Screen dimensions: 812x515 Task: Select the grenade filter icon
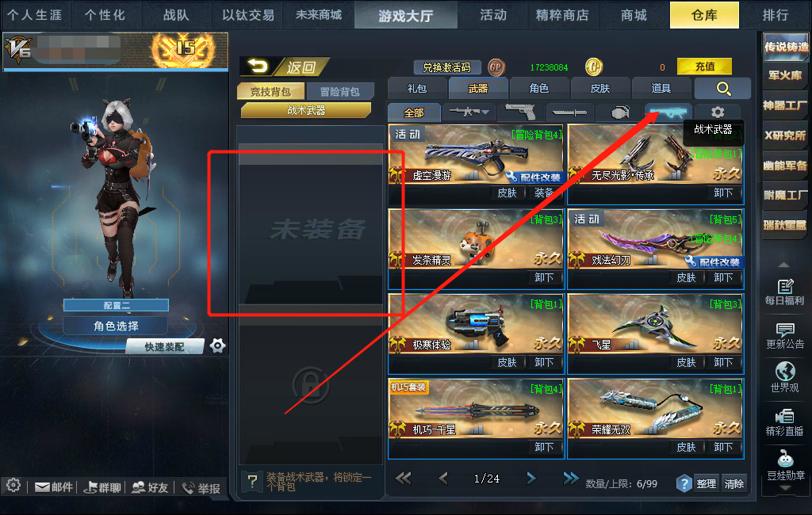pyautogui.click(x=620, y=112)
